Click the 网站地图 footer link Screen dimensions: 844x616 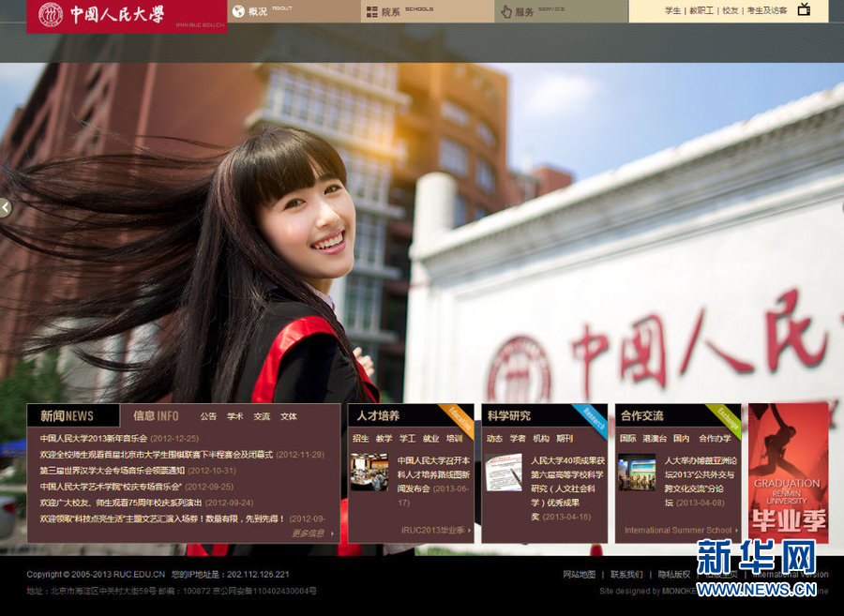(579, 574)
